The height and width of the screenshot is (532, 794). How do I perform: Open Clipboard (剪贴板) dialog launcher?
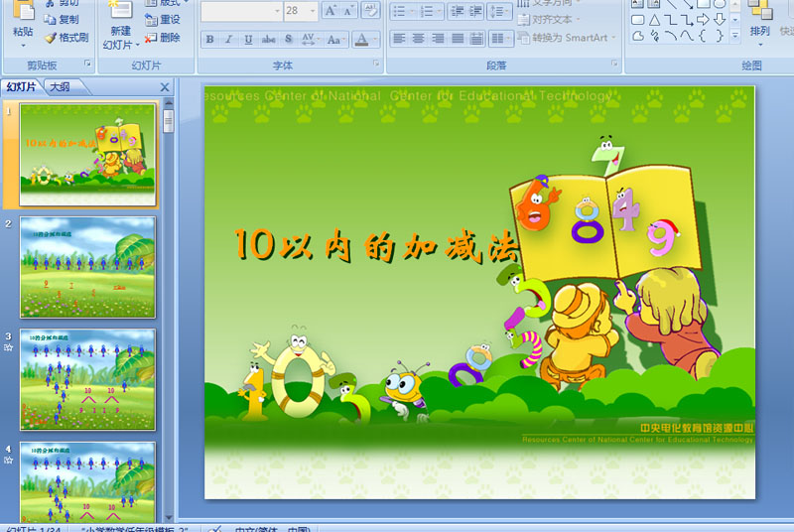point(87,64)
